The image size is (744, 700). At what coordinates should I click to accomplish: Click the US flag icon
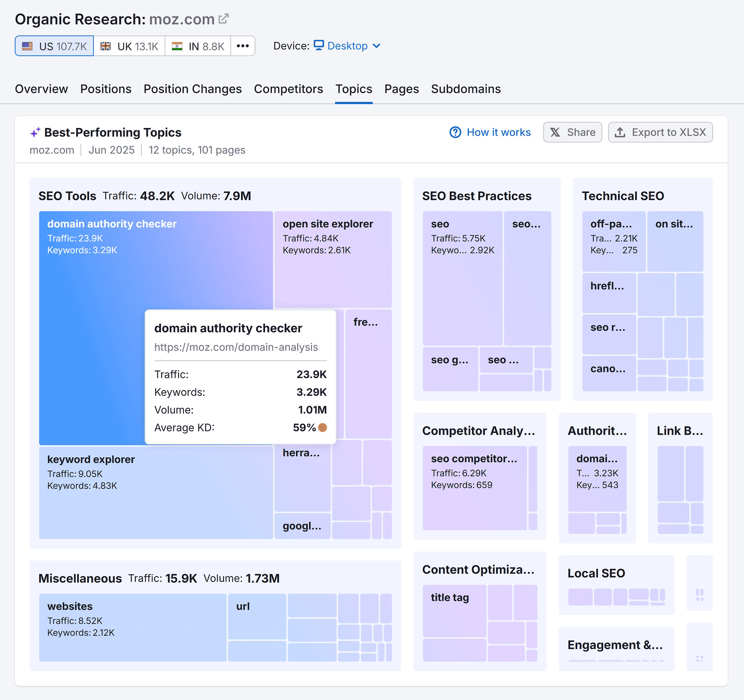28,46
